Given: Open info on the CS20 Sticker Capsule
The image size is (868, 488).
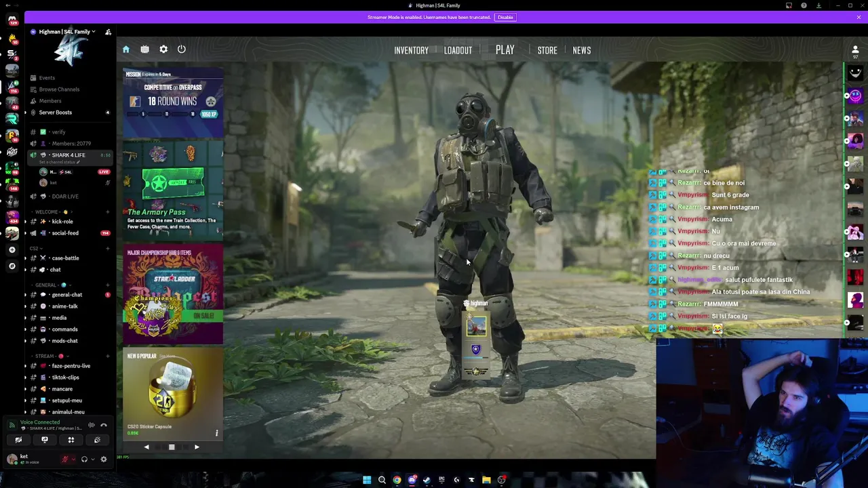Looking at the screenshot, I should 217,432.
